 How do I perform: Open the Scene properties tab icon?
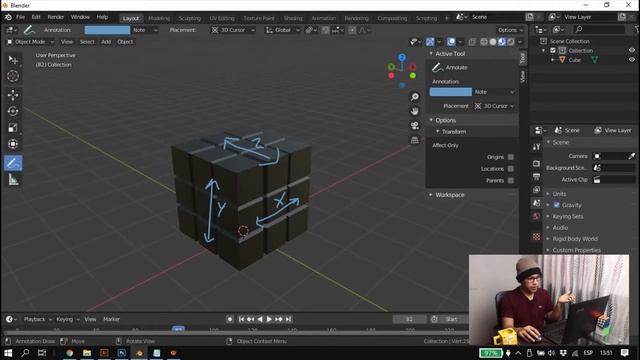coord(536,203)
